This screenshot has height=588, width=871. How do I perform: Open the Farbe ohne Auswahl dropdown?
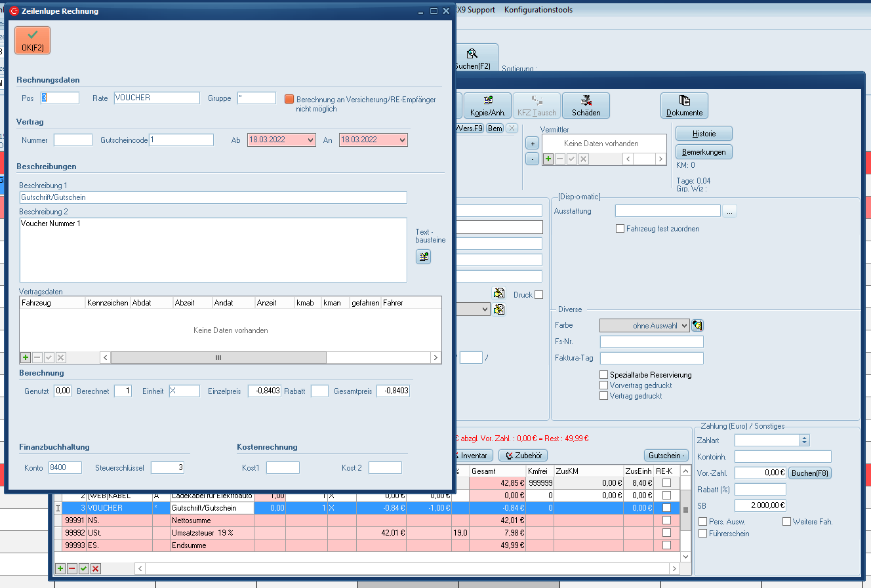pyautogui.click(x=644, y=326)
